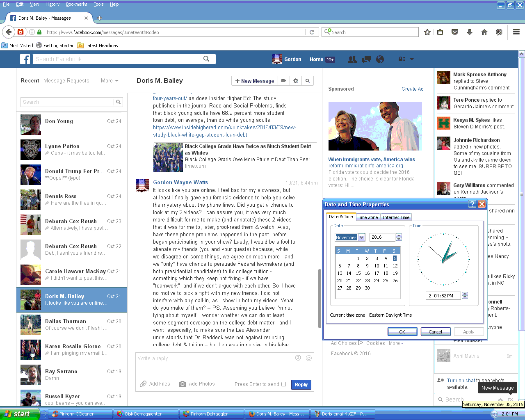525x420 pixels.
Task: Expand the Facebook account menu arrow
Action: pyautogui.click(x=412, y=59)
